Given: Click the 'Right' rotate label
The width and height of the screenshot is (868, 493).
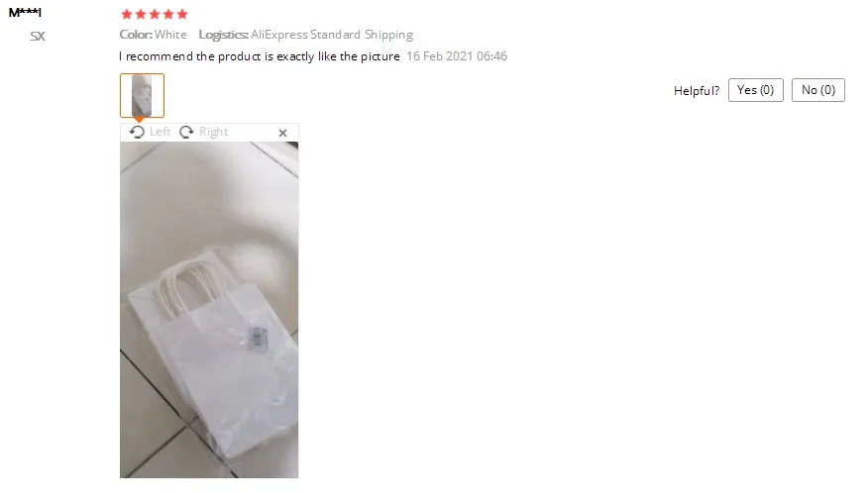Looking at the screenshot, I should tap(214, 132).
